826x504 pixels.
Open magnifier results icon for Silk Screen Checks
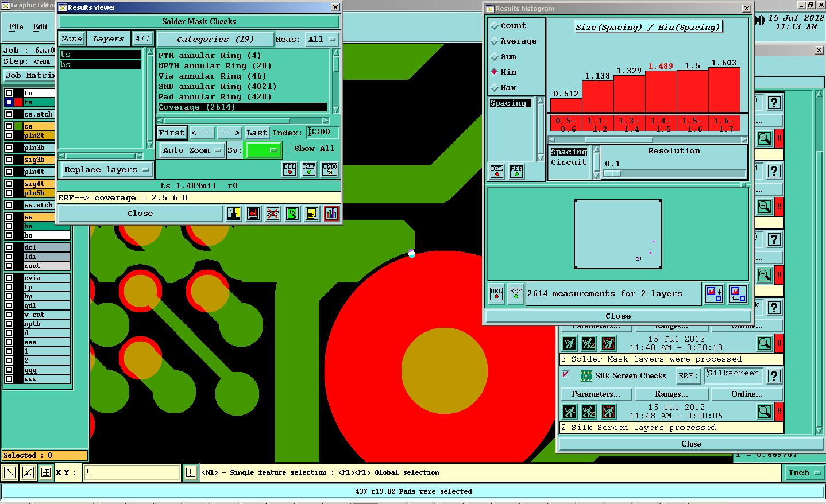[x=765, y=412]
